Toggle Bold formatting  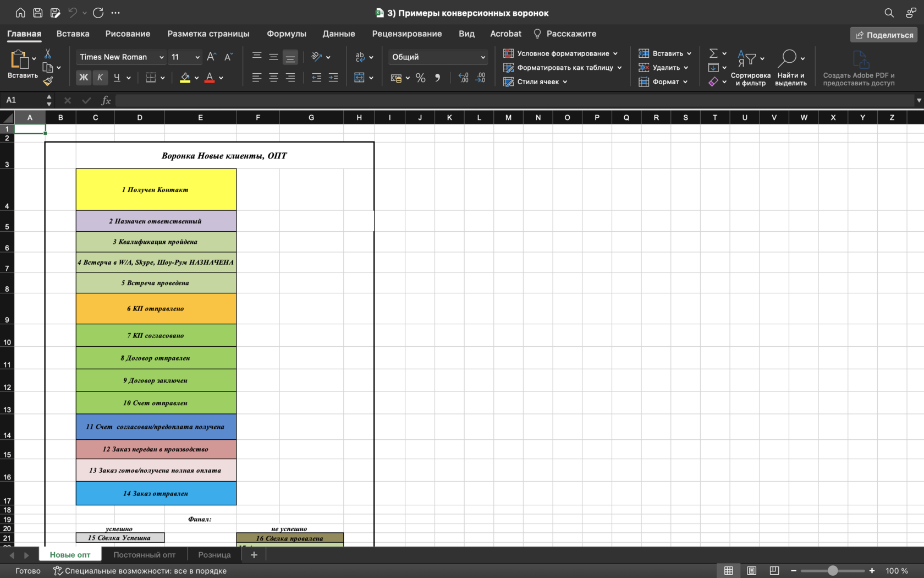pos(84,78)
